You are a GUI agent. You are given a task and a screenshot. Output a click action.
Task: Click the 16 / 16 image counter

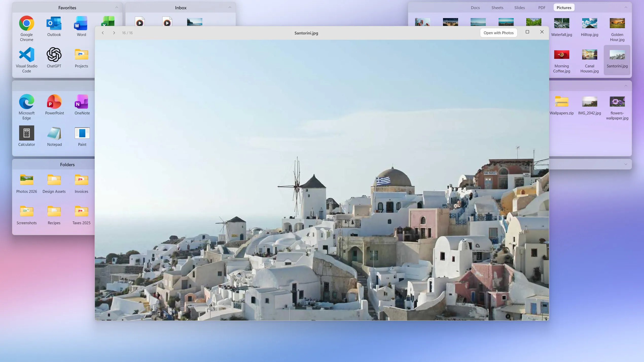pyautogui.click(x=127, y=33)
